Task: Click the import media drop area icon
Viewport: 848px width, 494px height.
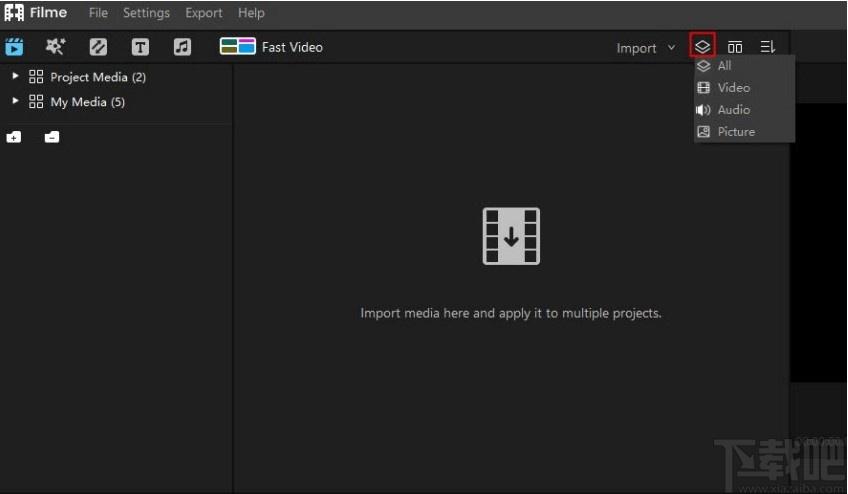Action: [511, 236]
